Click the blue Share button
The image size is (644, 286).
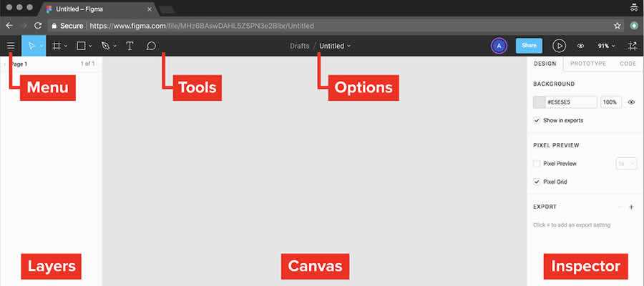click(529, 46)
